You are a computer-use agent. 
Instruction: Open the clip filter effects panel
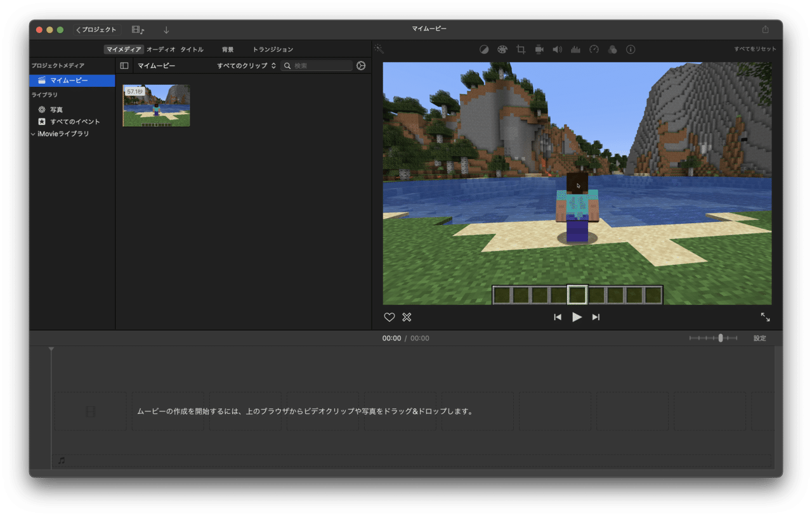coord(612,49)
